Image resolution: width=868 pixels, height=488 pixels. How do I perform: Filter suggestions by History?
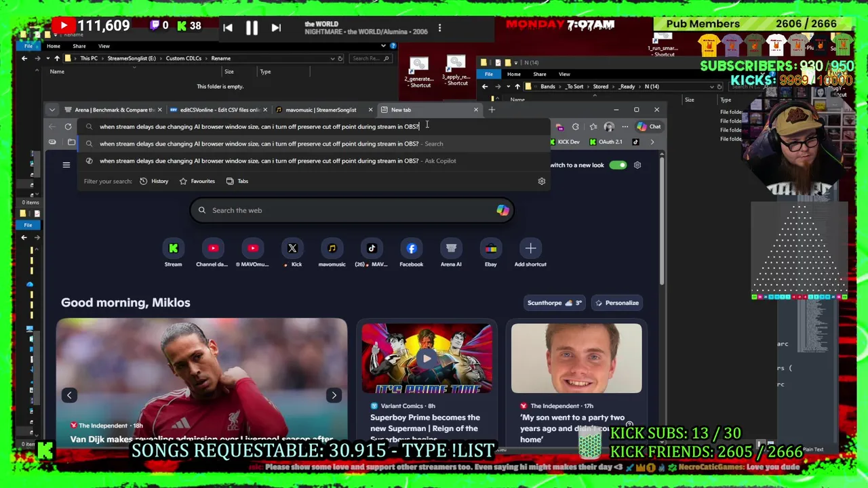(x=154, y=181)
